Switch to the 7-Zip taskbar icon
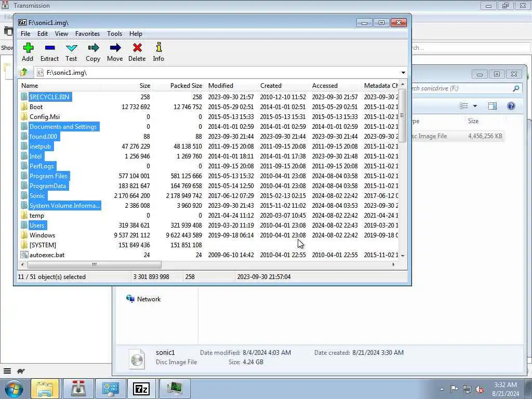Image resolution: width=532 pixels, height=399 pixels. 141,389
